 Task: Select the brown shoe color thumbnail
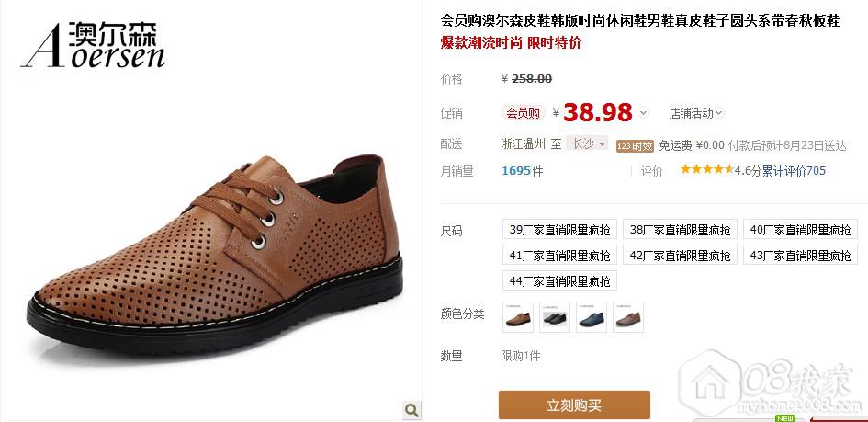tap(518, 317)
